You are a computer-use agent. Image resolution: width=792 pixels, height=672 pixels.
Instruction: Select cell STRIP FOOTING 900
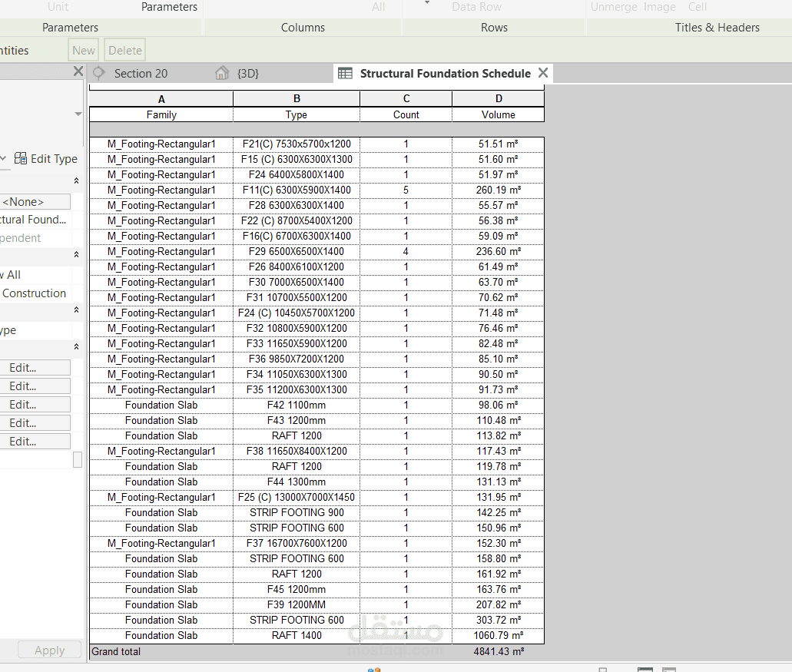(297, 512)
